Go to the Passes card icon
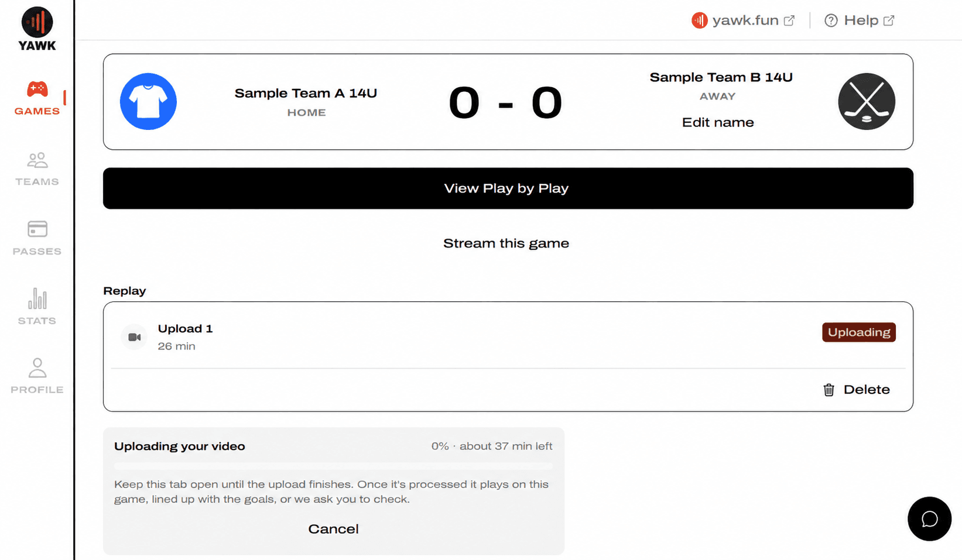 click(x=37, y=229)
